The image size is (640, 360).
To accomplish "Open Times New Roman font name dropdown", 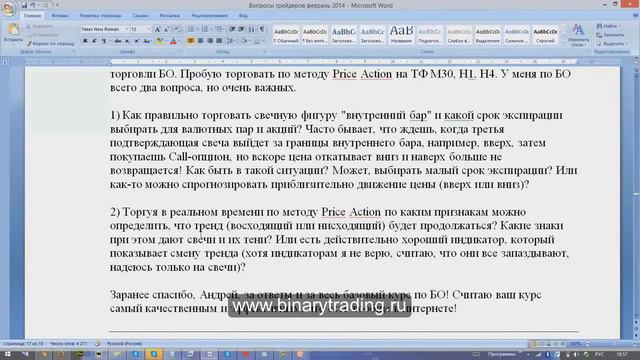I will coord(127,29).
